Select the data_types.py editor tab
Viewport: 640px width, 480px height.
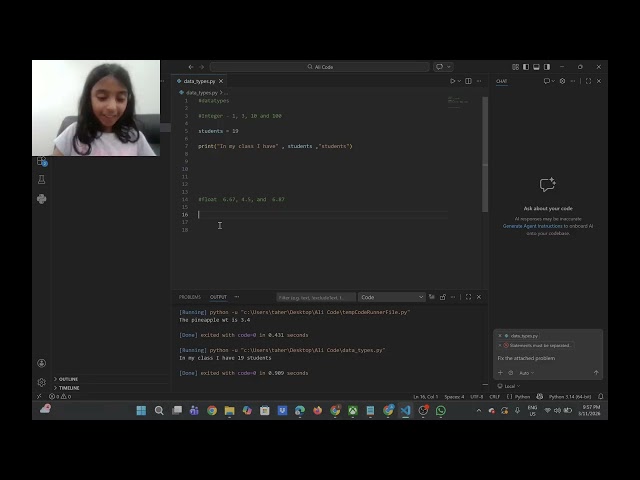pos(199,81)
